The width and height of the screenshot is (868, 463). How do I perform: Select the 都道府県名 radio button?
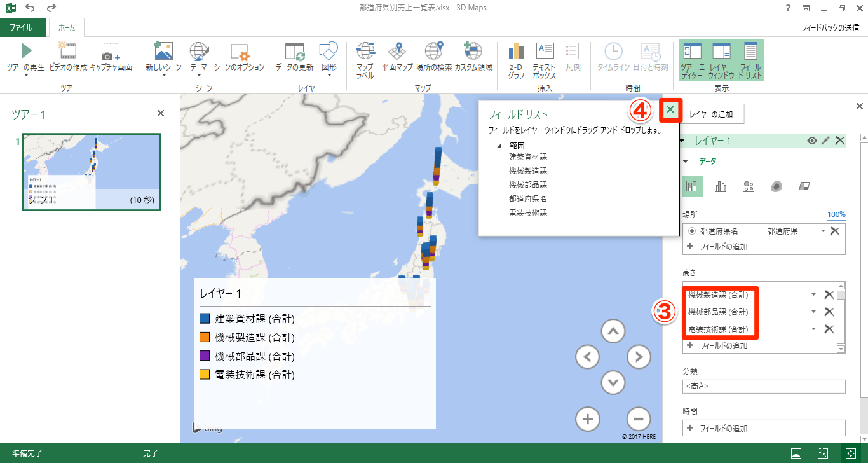click(x=692, y=231)
